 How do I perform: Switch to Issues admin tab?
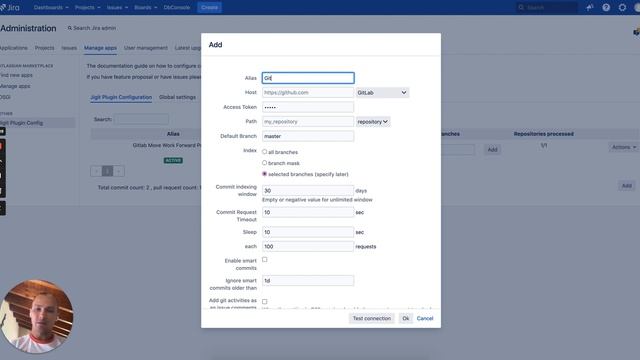69,48
